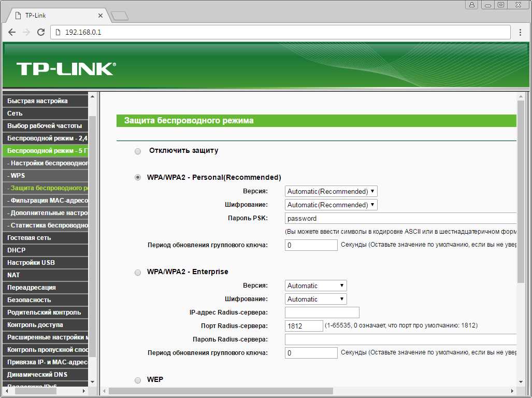This screenshot has width=532, height=398.
Task: Click the address bar showing 192.168.0.1
Action: [280, 32]
